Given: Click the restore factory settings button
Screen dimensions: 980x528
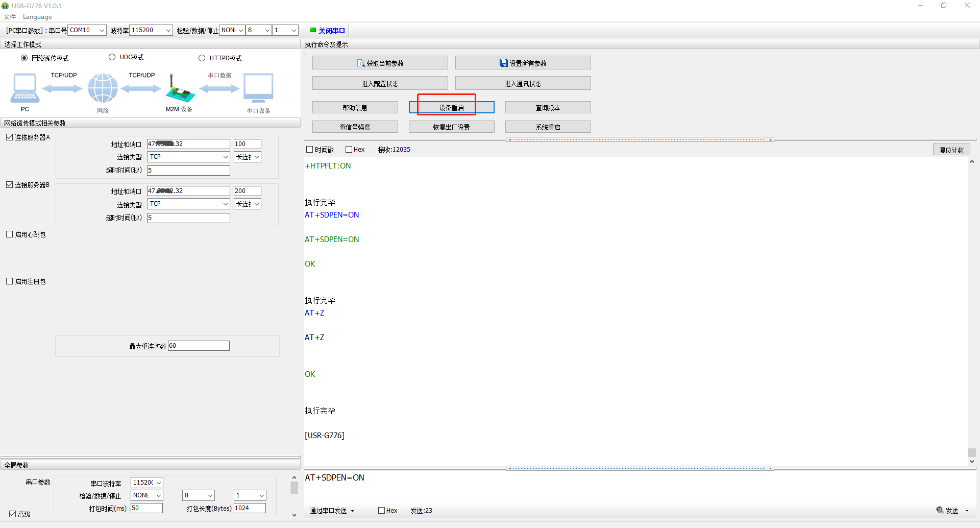Looking at the screenshot, I should point(451,127).
